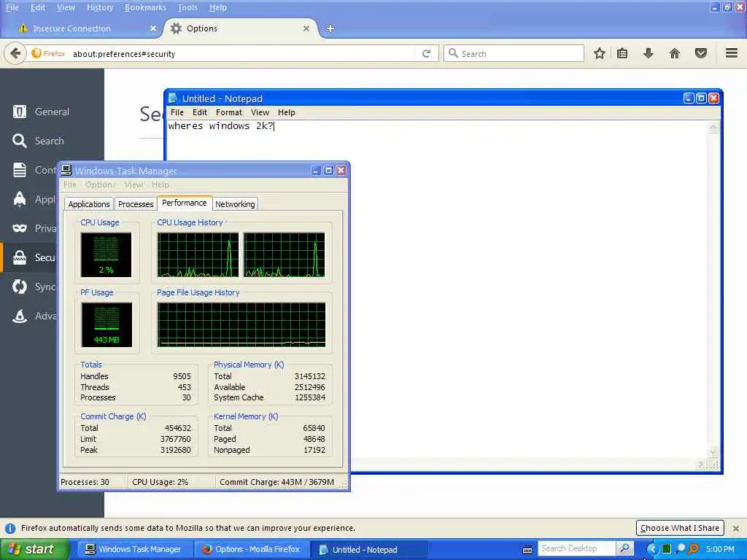Image resolution: width=747 pixels, height=560 pixels.
Task: Go to the Firefox home page icon
Action: click(x=674, y=53)
